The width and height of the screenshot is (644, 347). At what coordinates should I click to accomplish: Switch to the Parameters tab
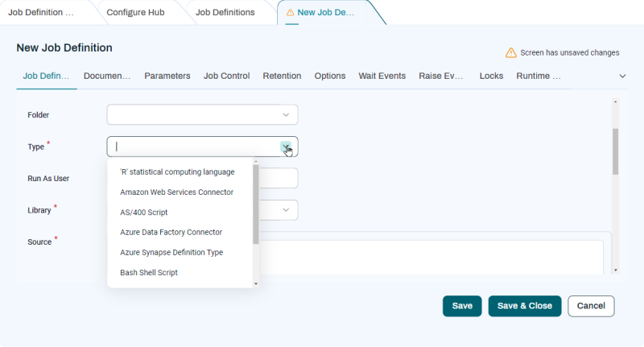click(167, 76)
